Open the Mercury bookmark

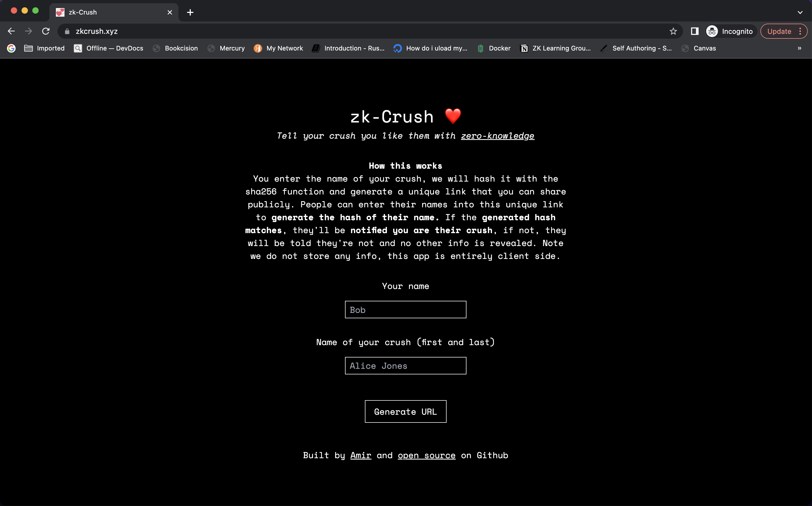tap(226, 48)
